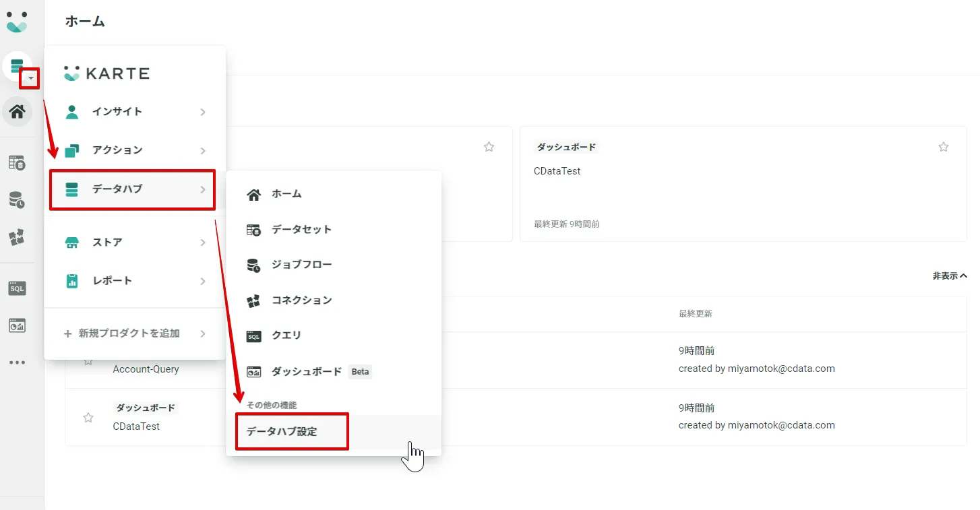This screenshot has width=980, height=510.
Task: Open Connection icon in left sidebar
Action: coord(17,237)
